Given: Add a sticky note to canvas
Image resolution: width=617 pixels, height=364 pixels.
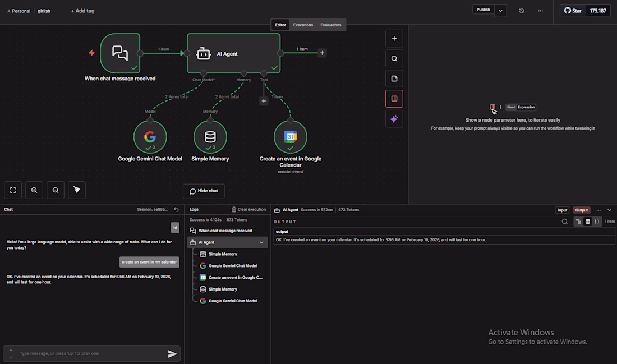Looking at the screenshot, I should tap(394, 79).
